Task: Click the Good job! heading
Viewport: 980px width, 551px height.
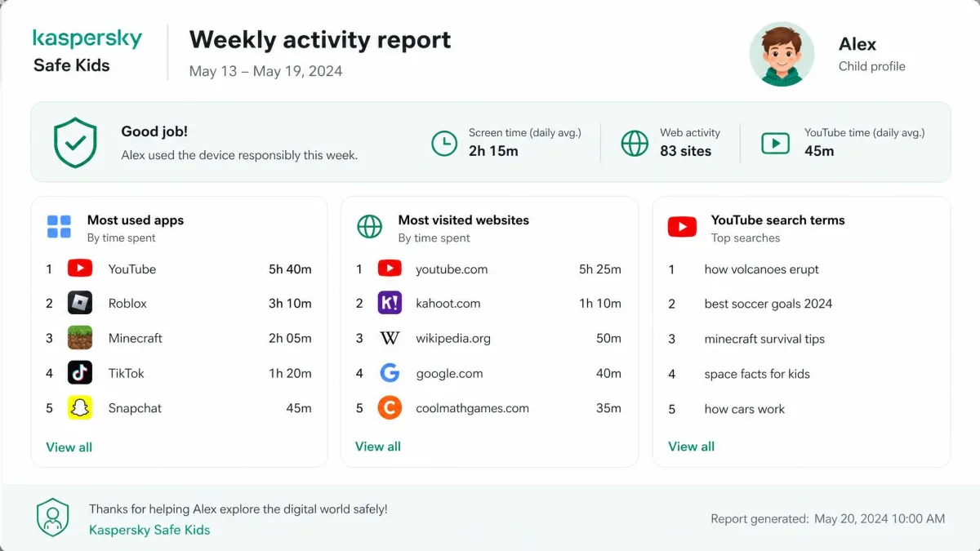Action: 154,131
